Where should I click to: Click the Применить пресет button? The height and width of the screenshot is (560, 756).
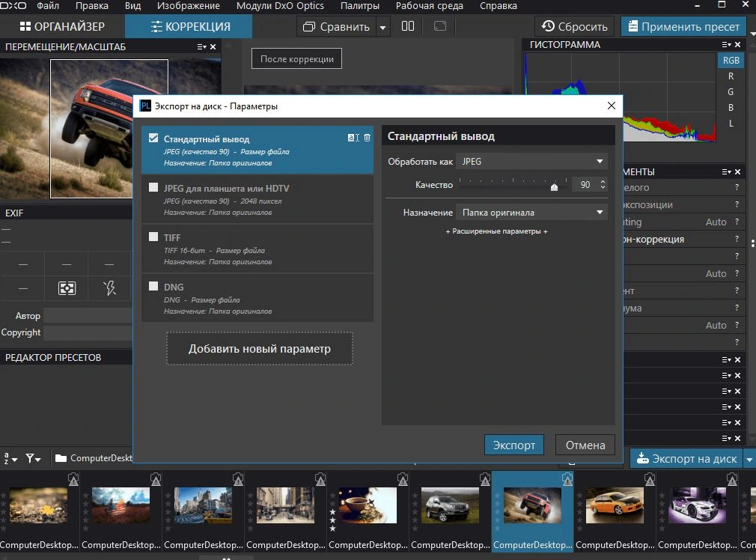683,26
